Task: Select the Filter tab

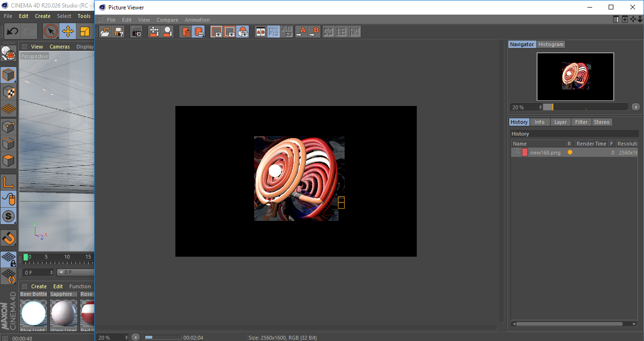Action: pyautogui.click(x=581, y=122)
